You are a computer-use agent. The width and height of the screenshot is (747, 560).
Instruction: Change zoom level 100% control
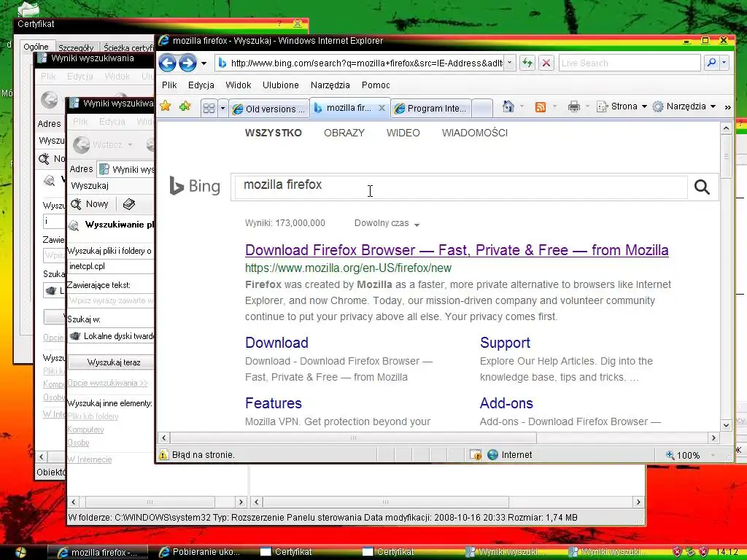pos(690,455)
